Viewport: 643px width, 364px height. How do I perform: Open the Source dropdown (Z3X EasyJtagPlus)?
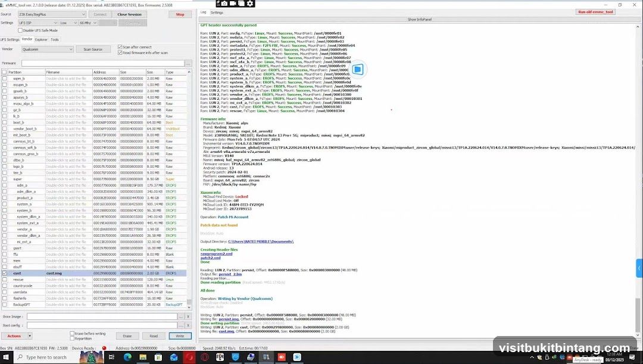coord(52,14)
